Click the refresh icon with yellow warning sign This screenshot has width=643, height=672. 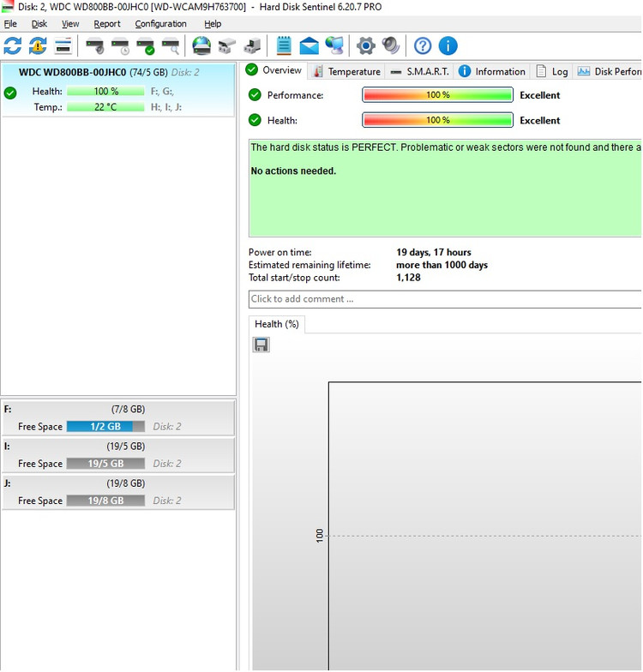click(38, 46)
